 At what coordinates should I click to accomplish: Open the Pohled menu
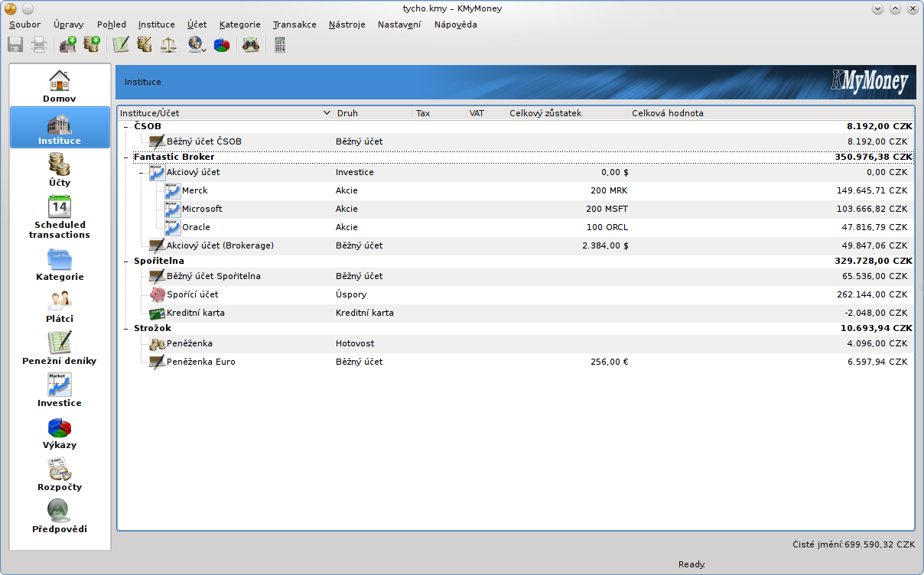[112, 24]
